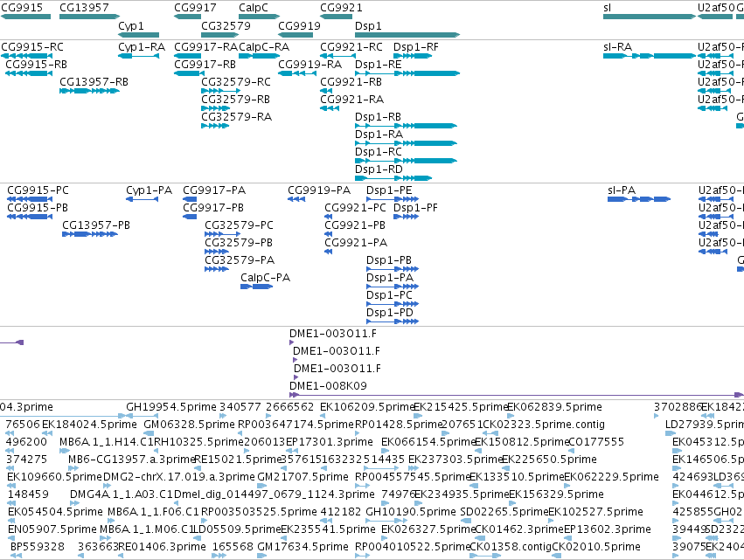Click EST GM21707.5prime
The width and height of the screenshot is (744, 560).
point(262,486)
